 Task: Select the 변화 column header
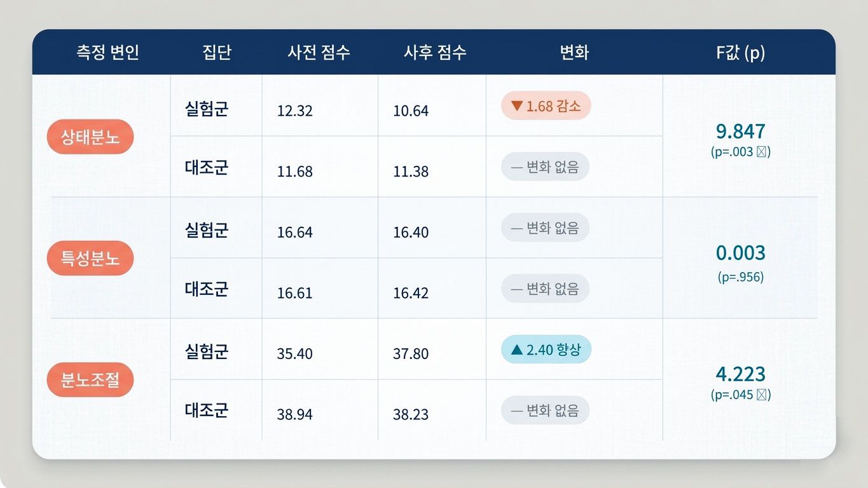click(574, 52)
